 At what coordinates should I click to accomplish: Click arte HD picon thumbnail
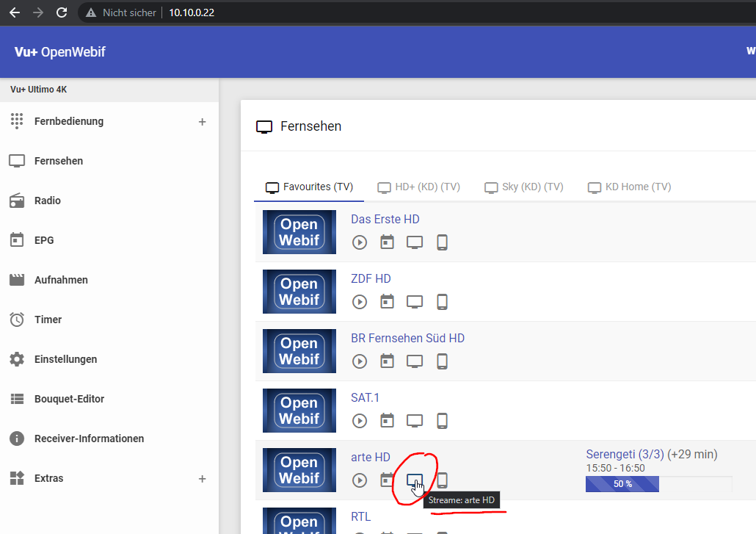coord(299,470)
